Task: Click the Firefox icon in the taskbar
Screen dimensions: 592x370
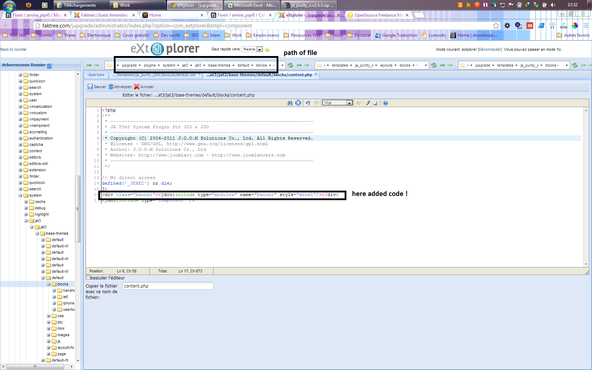Action: point(28,5)
